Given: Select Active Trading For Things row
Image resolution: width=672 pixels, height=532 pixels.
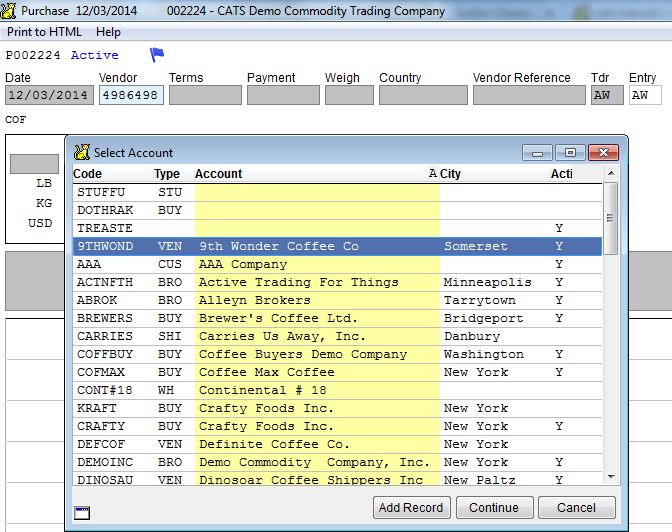Looking at the screenshot, I should [337, 283].
